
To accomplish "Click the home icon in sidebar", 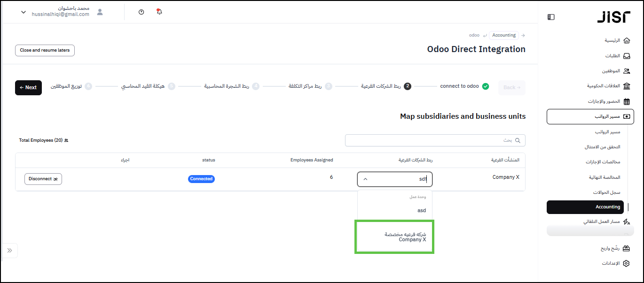I will (x=626, y=40).
